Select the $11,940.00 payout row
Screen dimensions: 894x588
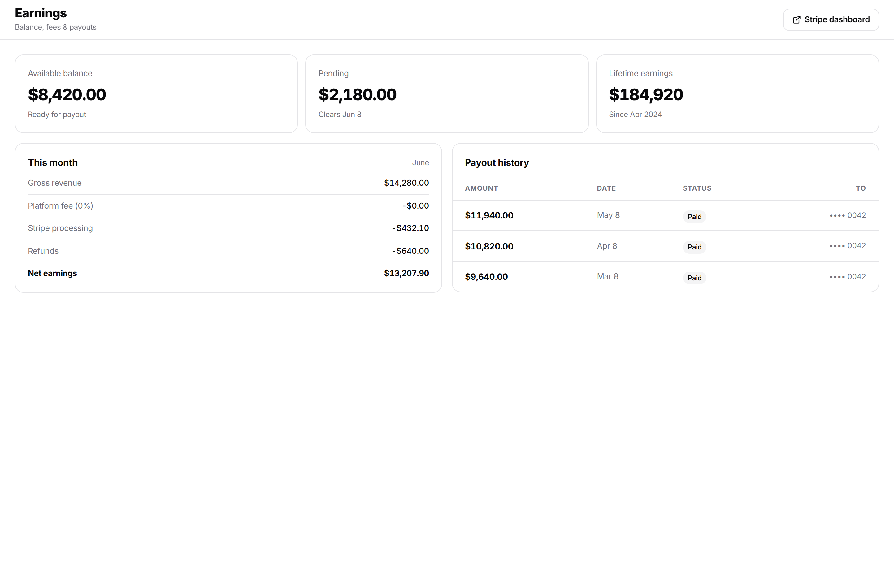pos(665,215)
